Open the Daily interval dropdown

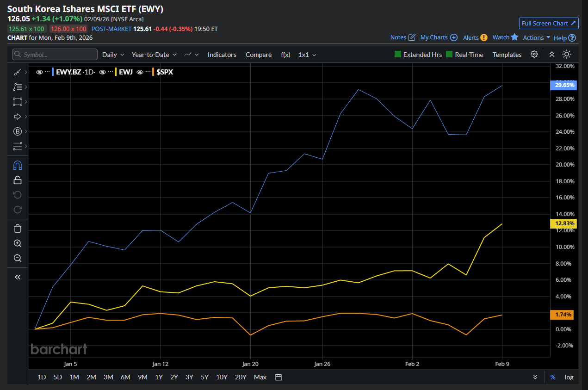tap(113, 55)
